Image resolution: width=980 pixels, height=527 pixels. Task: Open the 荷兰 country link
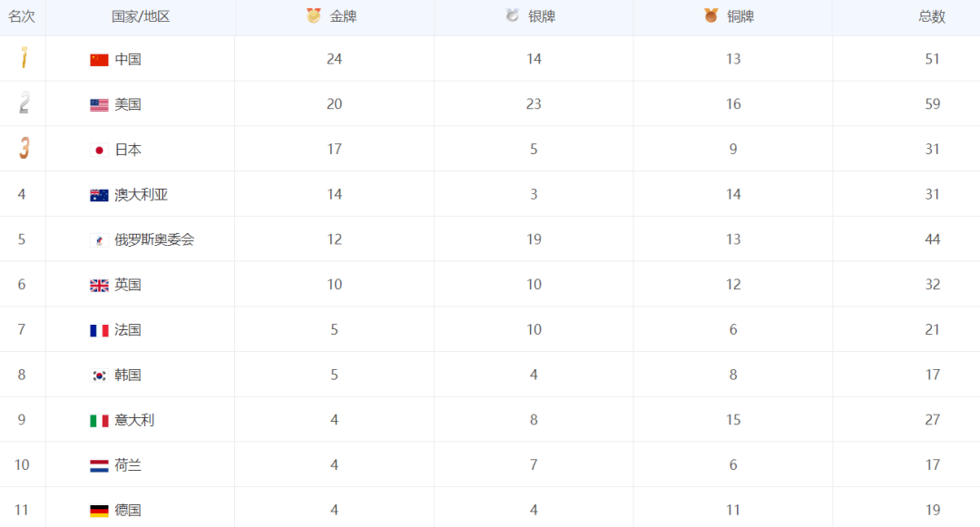pyautogui.click(x=128, y=465)
